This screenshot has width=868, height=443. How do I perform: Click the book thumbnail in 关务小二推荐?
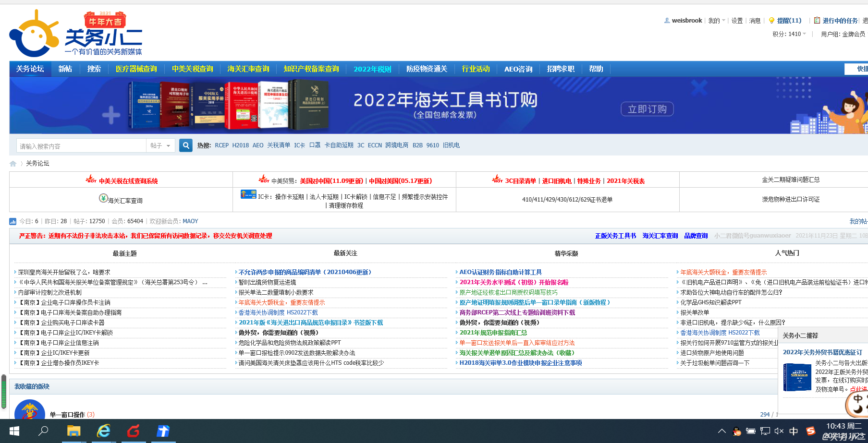797,377
